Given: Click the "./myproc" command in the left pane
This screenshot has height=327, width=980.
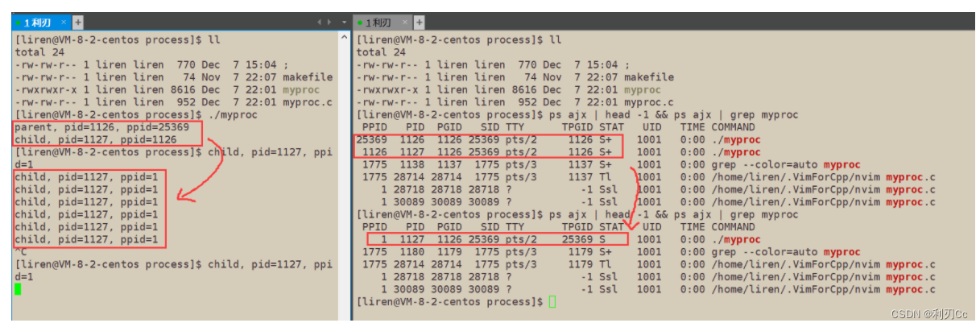Looking at the screenshot, I should click(234, 114).
